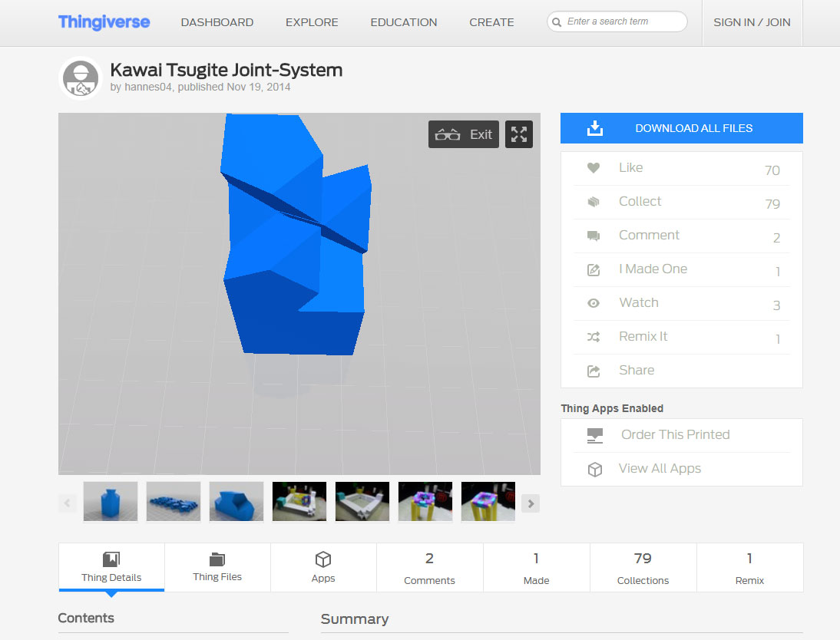Click the I Made One icon
The image size is (840, 640).
(x=594, y=269)
